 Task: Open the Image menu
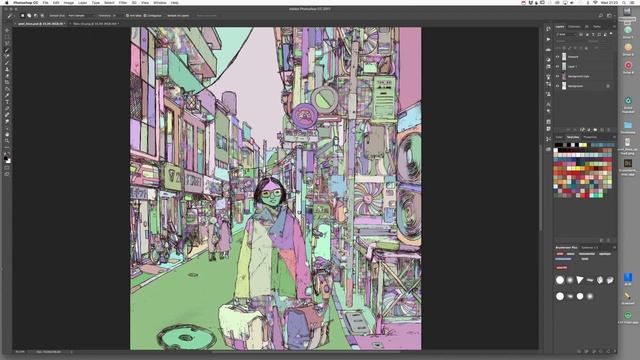point(69,3)
